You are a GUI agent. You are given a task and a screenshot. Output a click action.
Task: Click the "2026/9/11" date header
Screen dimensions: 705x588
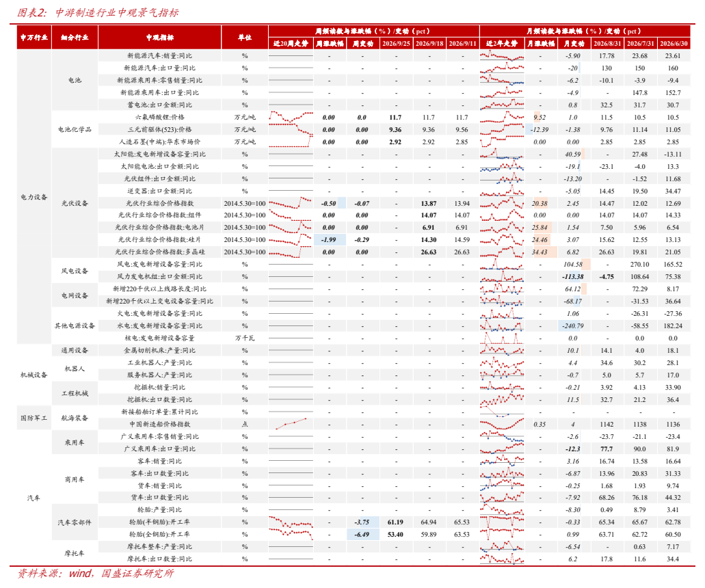point(463,44)
